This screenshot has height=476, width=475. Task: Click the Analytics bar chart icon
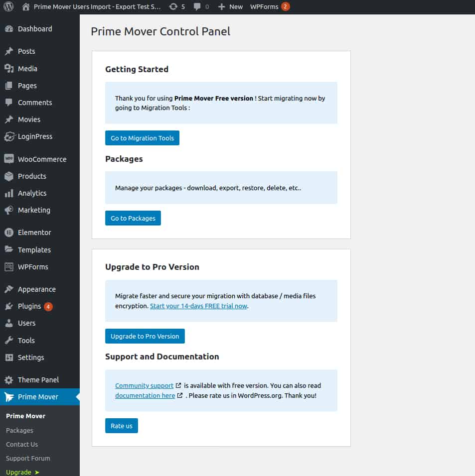(x=9, y=193)
